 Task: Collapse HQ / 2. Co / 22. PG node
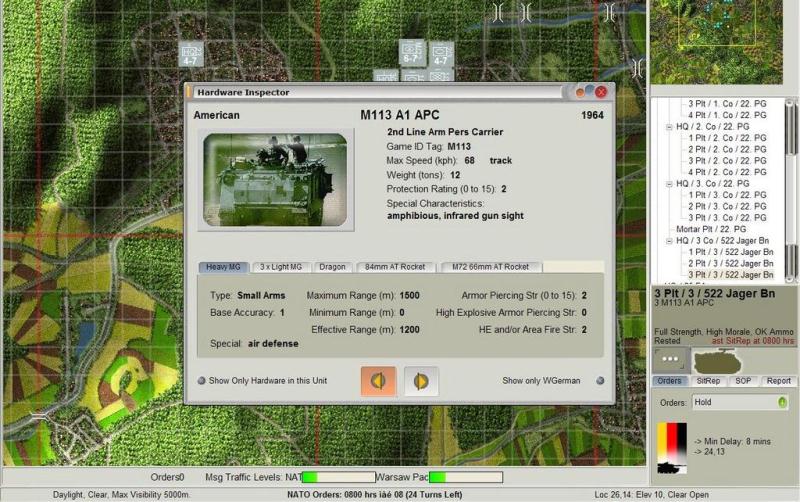click(x=669, y=127)
